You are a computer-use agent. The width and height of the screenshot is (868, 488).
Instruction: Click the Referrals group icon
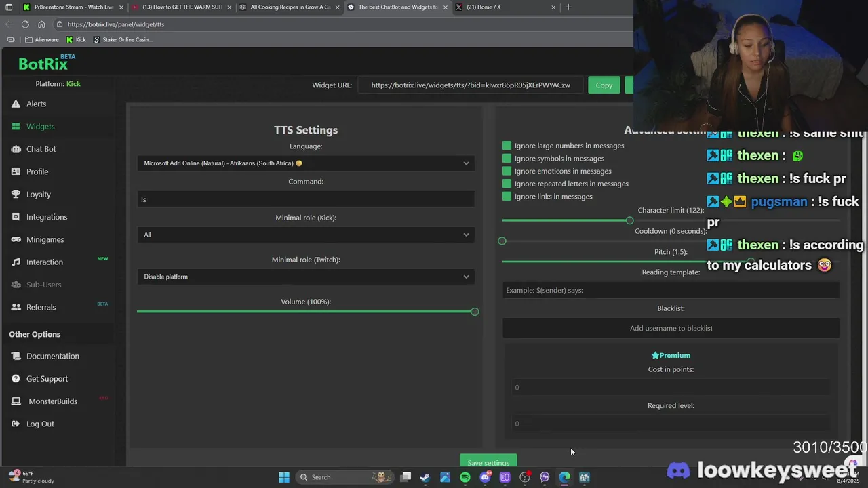16,307
